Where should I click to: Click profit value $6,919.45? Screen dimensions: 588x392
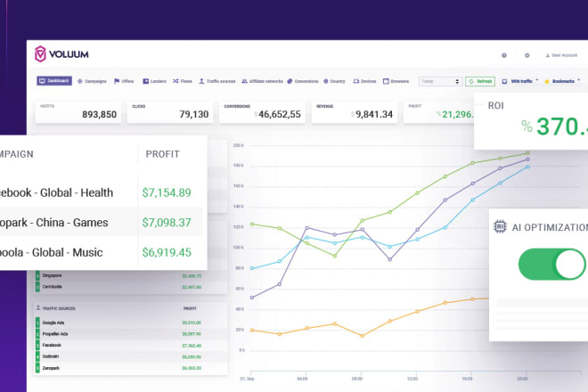pyautogui.click(x=167, y=252)
